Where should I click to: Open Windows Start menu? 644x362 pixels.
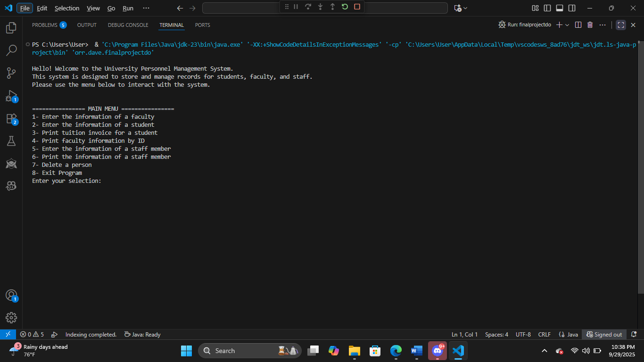tap(187, 351)
